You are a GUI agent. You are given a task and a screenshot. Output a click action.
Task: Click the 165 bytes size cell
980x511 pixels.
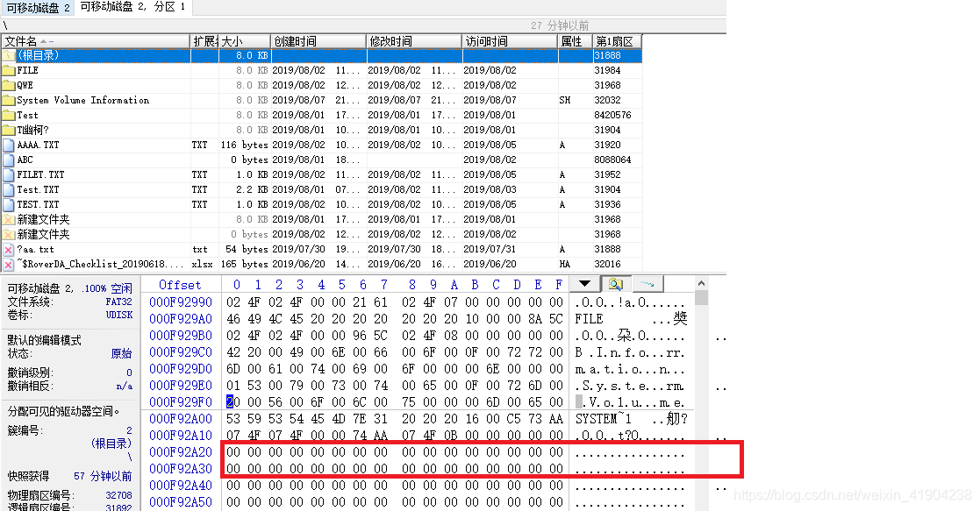[x=245, y=264]
